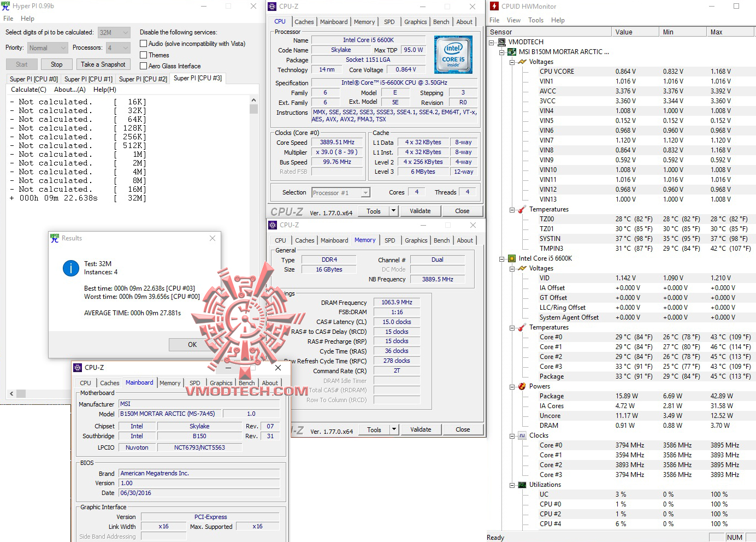Collapse Voltages node under MSI B150M board
The height and width of the screenshot is (542, 756).
click(512, 62)
